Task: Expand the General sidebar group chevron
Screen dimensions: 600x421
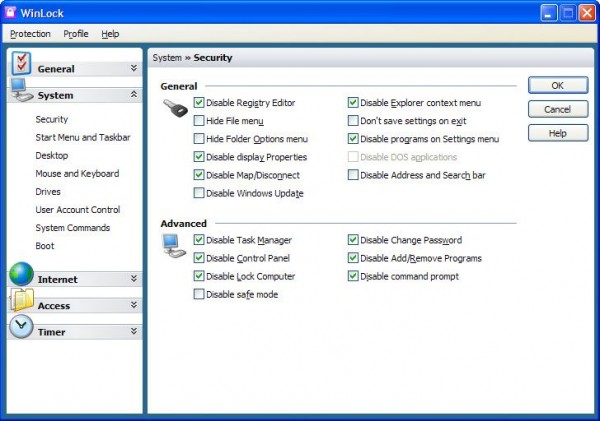Action: coord(134,68)
